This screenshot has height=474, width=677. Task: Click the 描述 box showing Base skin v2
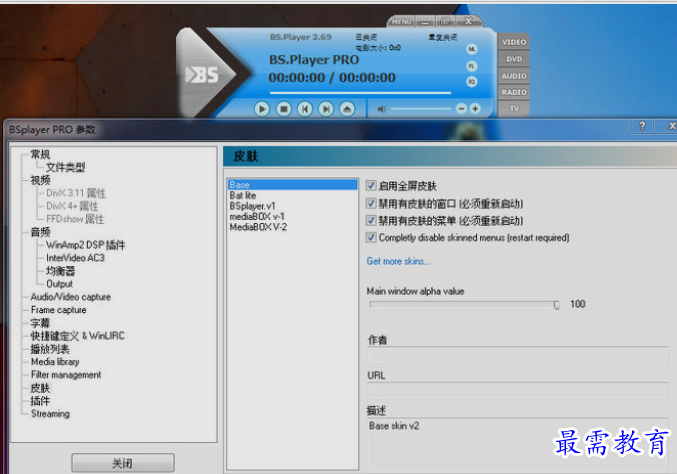517,445
